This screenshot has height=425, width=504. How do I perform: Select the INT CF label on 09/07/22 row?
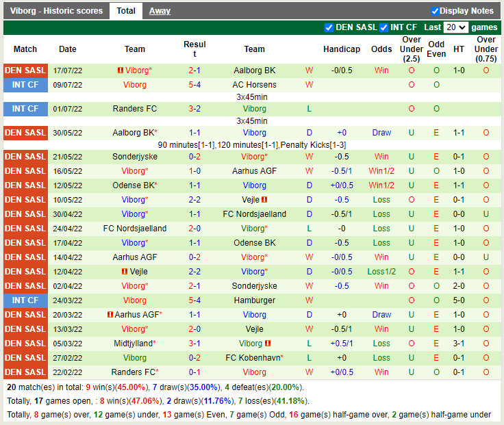[x=25, y=85]
